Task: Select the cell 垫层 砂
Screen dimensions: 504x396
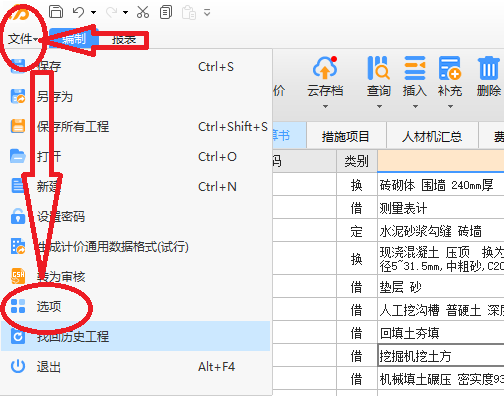Action: (441, 287)
